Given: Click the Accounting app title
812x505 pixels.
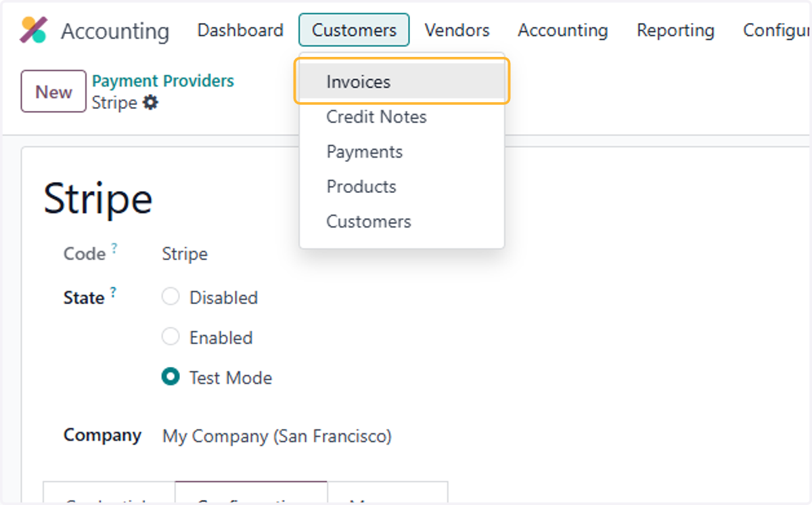Looking at the screenshot, I should pyautogui.click(x=115, y=31).
